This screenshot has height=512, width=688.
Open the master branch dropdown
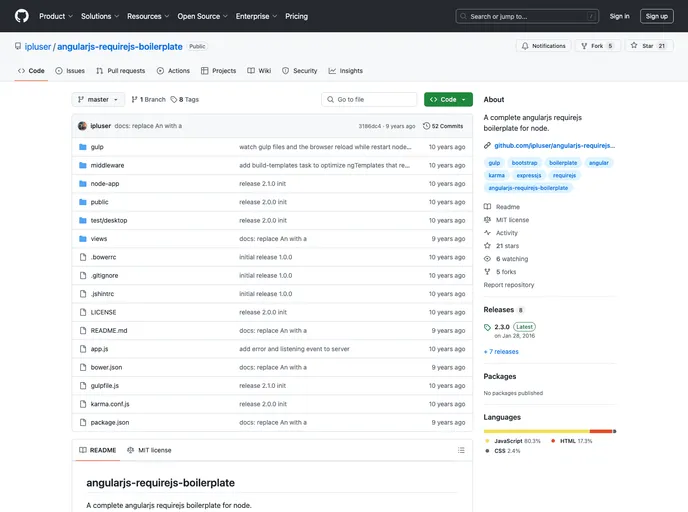[x=98, y=100]
